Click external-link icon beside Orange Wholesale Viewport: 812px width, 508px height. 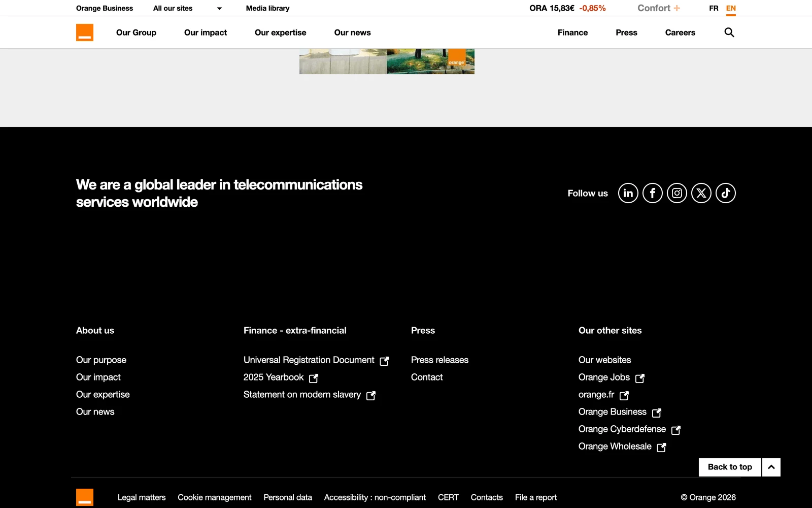tap(662, 447)
